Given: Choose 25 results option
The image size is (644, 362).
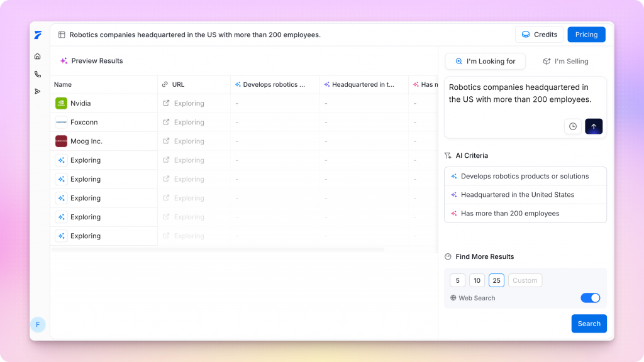Looking at the screenshot, I should coord(496,280).
